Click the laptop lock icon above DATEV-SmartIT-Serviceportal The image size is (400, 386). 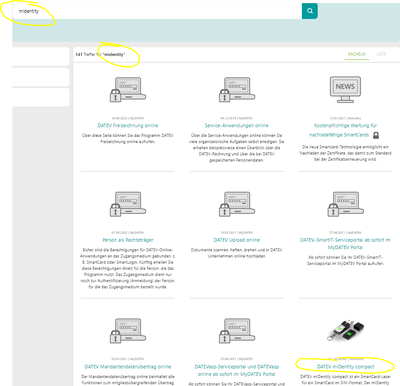(345, 204)
